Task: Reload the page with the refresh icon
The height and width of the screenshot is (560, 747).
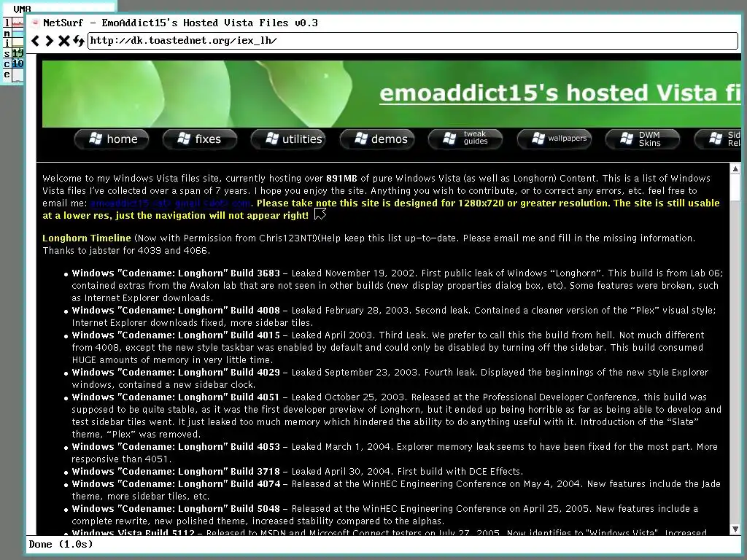Action: (x=79, y=41)
